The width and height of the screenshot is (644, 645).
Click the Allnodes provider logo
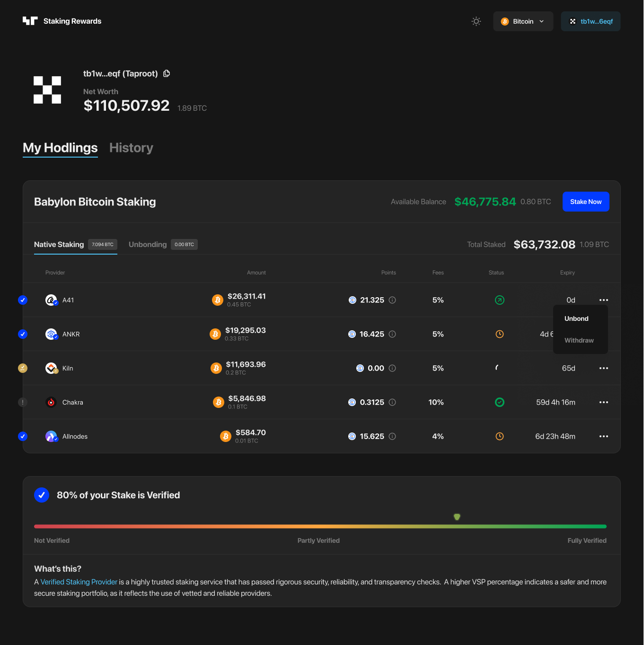(x=51, y=436)
